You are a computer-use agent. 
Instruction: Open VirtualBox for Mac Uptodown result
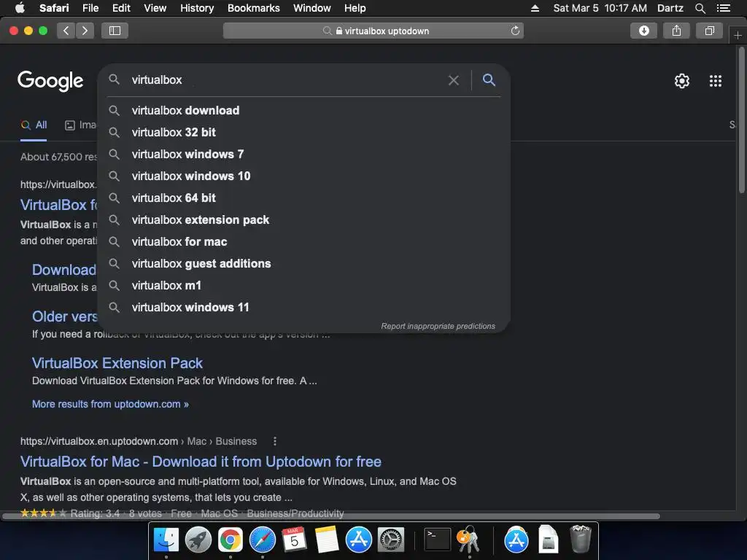pos(201,462)
